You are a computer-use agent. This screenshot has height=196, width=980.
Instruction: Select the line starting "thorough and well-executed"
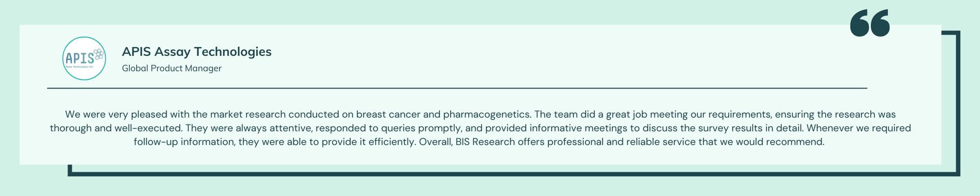(x=480, y=128)
